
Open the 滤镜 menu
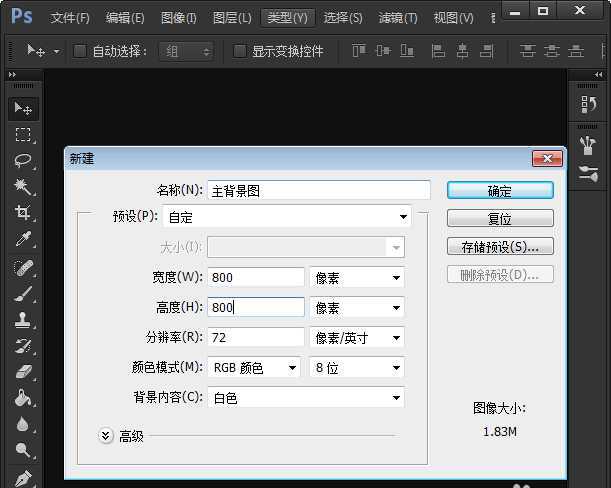398,18
